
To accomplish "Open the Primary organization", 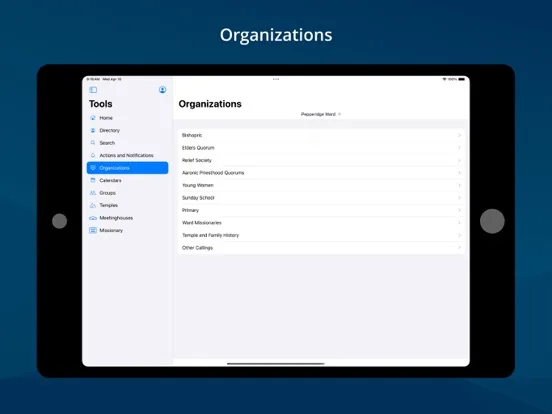I will (x=321, y=210).
